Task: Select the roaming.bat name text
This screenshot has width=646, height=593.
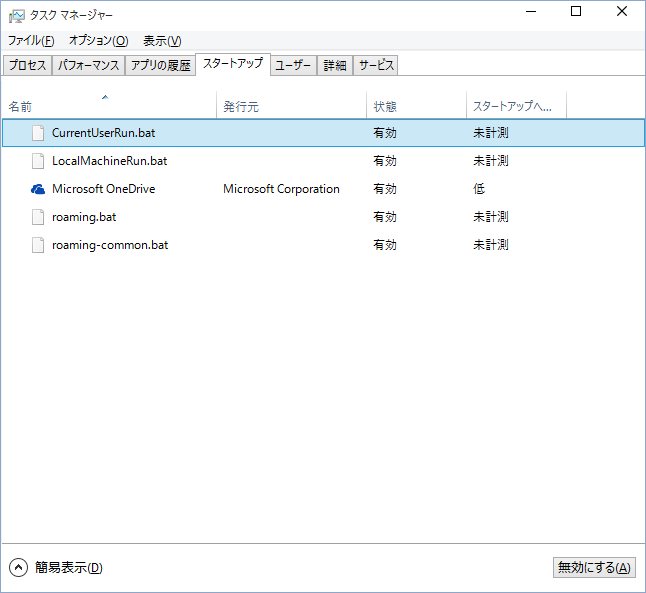Action: [x=84, y=217]
